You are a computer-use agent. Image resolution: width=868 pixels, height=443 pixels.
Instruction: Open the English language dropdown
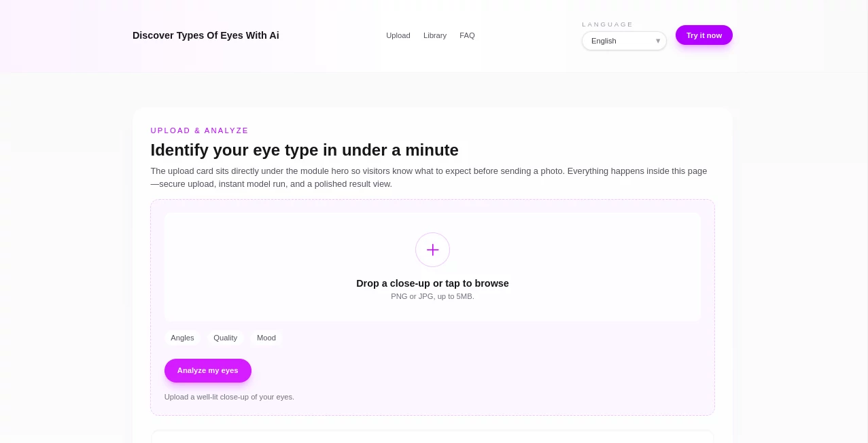coord(624,41)
